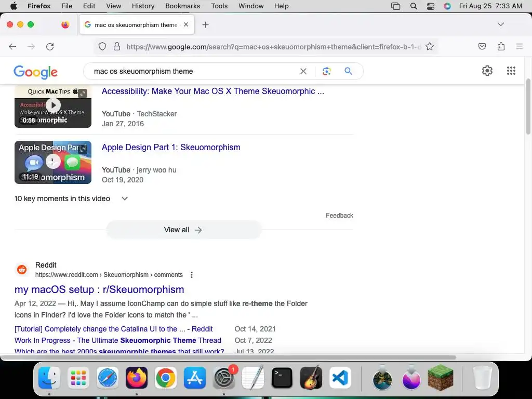Open the Apple menu

pos(14,6)
